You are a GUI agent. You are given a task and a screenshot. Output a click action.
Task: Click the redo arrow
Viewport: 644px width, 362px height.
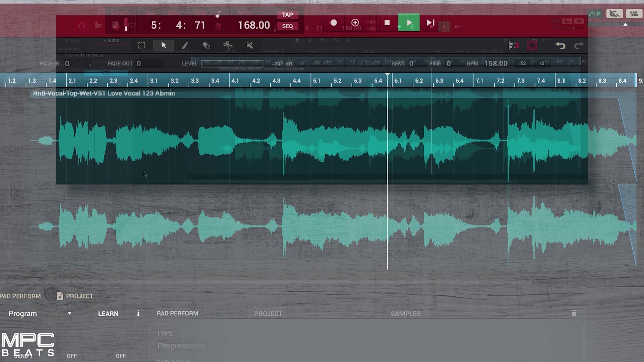click(579, 46)
